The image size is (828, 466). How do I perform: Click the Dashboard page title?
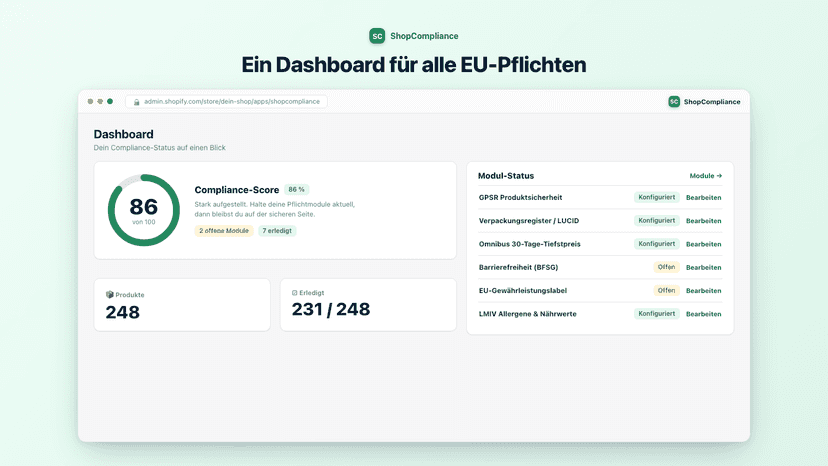124,134
